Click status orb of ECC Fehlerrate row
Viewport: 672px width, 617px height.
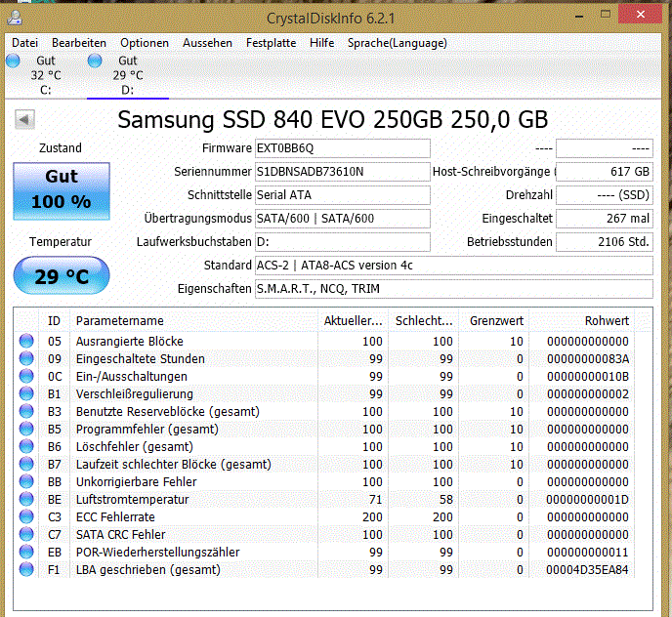[x=26, y=516]
